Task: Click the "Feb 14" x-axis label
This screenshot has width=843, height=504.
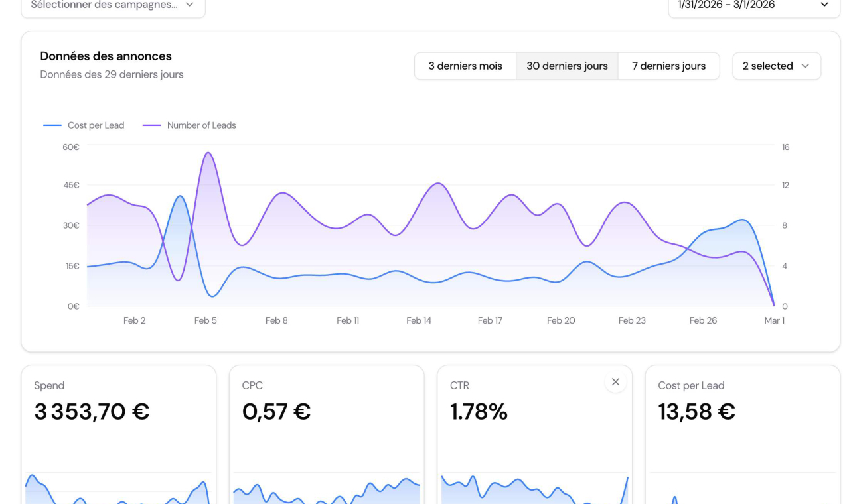Action: (419, 320)
